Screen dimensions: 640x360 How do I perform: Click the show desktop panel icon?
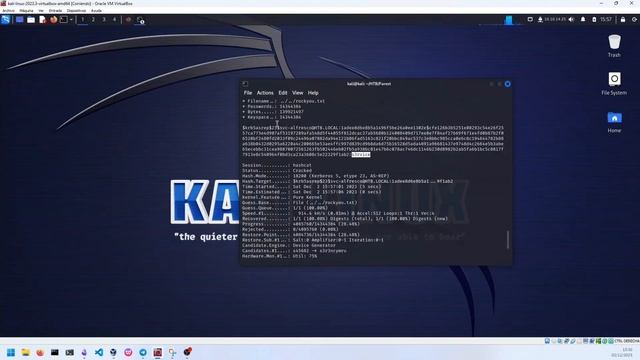tap(19, 20)
